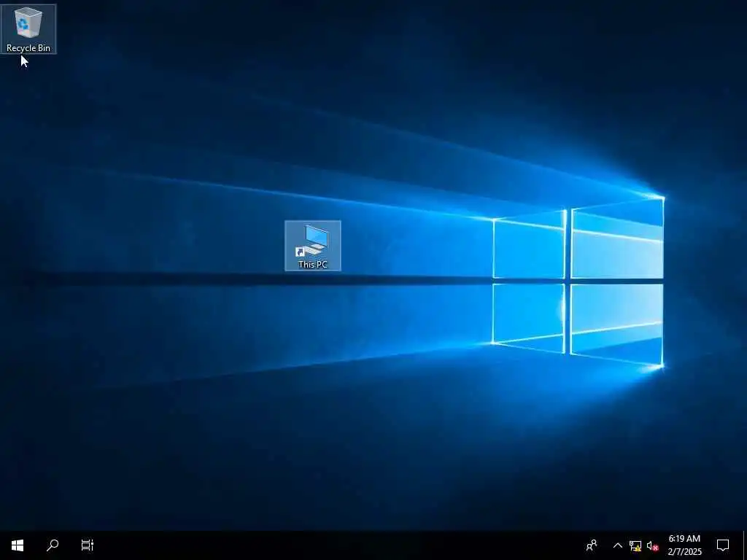
Task: Select the Recycle Bin desktop icon
Action: coord(28,28)
